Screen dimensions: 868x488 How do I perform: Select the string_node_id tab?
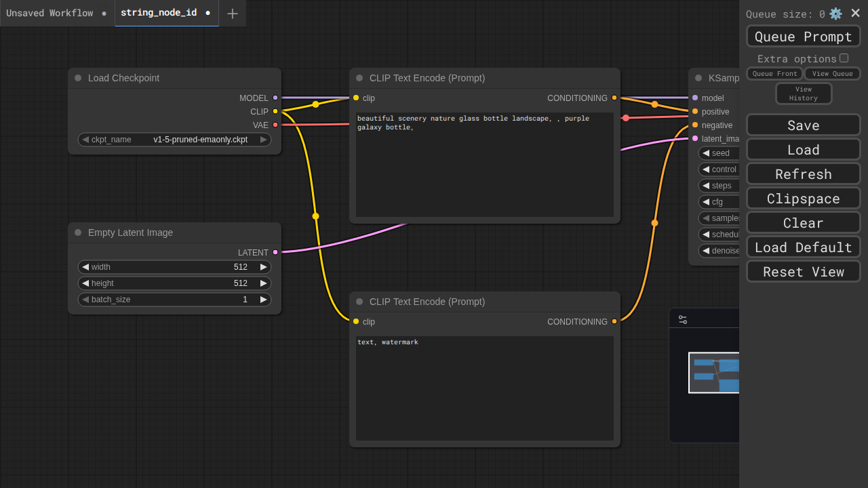159,13
